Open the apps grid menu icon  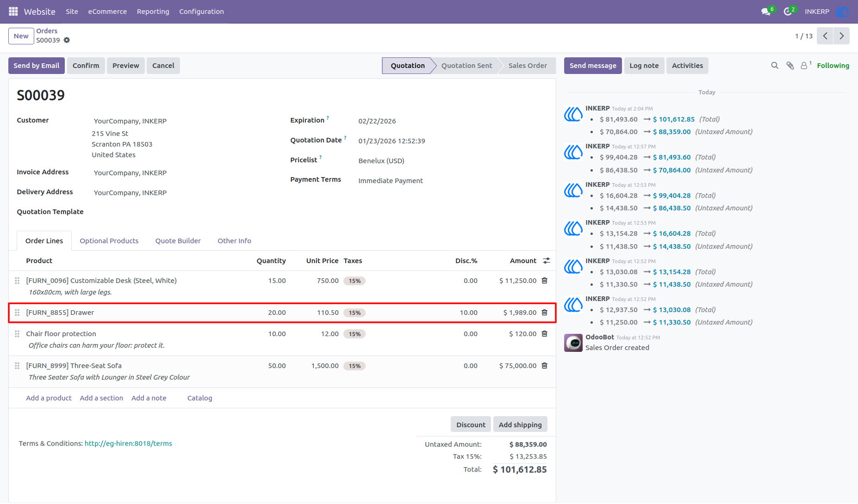13,12
